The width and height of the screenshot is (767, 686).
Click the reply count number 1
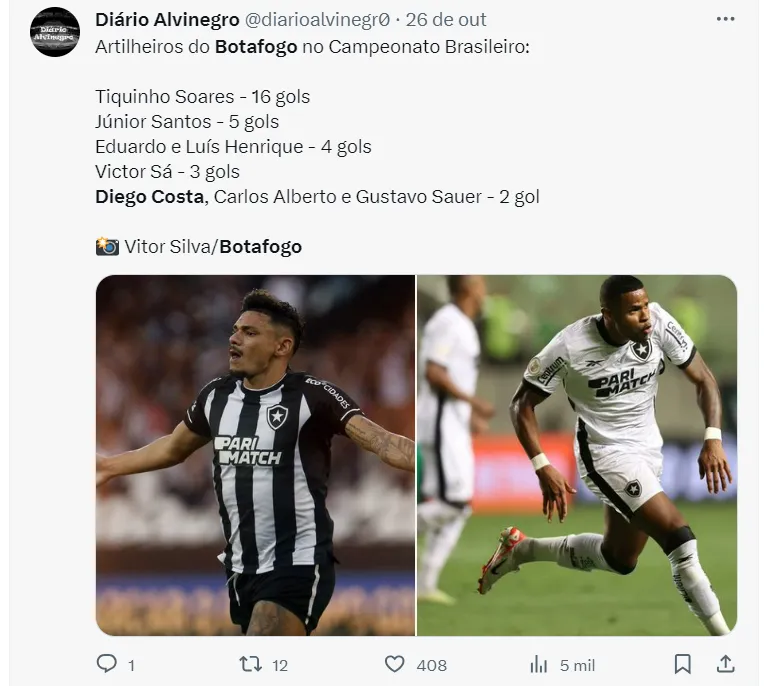132,665
